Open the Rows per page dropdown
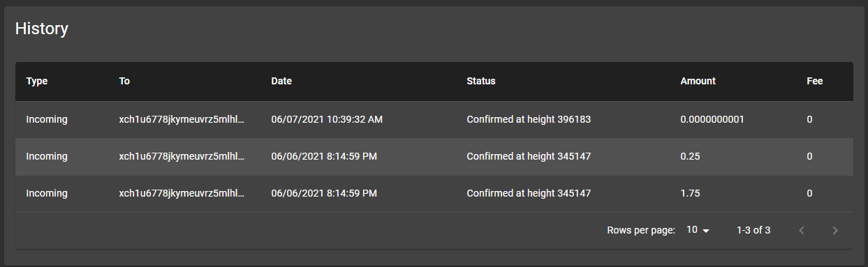Screen dimensions: 868x267 coord(698,230)
